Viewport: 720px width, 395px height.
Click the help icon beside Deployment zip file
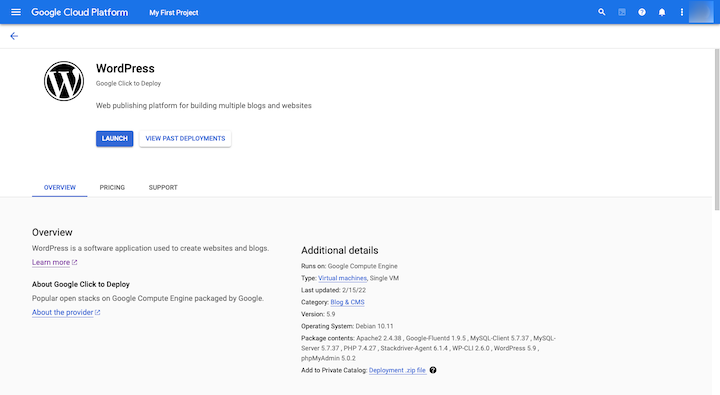pyautogui.click(x=433, y=370)
